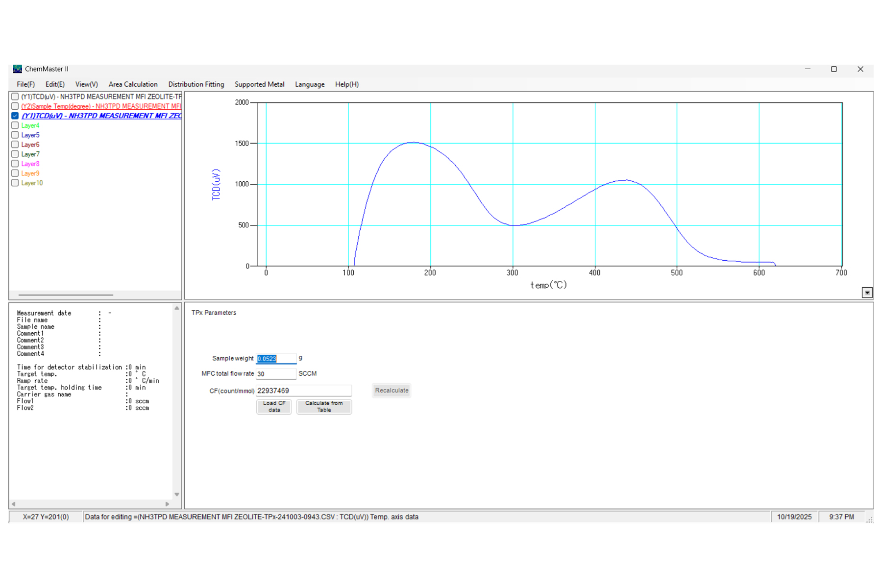Click the Load CF data button

(274, 407)
